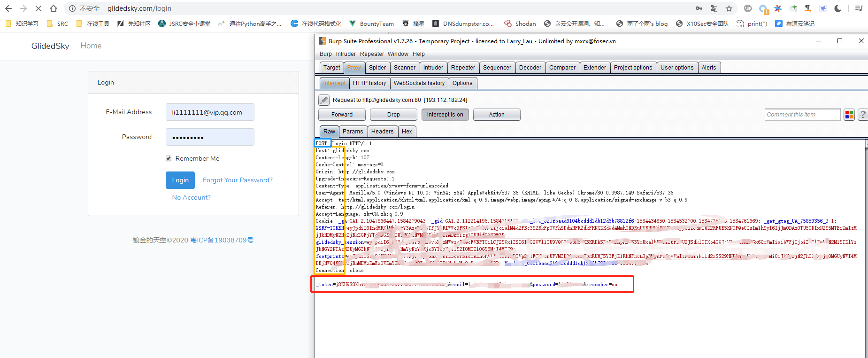Viewport: 868px width, 358px height.
Task: Click the Burp request edit pencil icon
Action: point(324,100)
